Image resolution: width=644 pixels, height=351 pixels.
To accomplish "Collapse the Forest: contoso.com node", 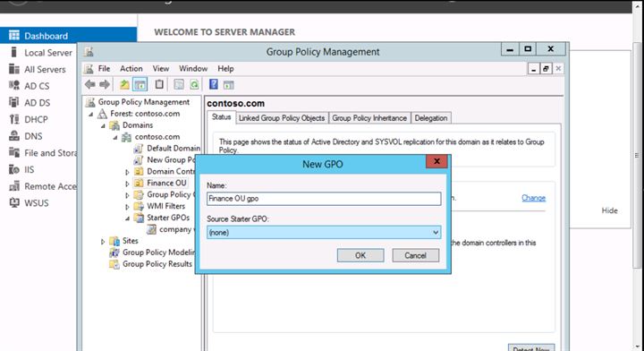I will click(90, 114).
